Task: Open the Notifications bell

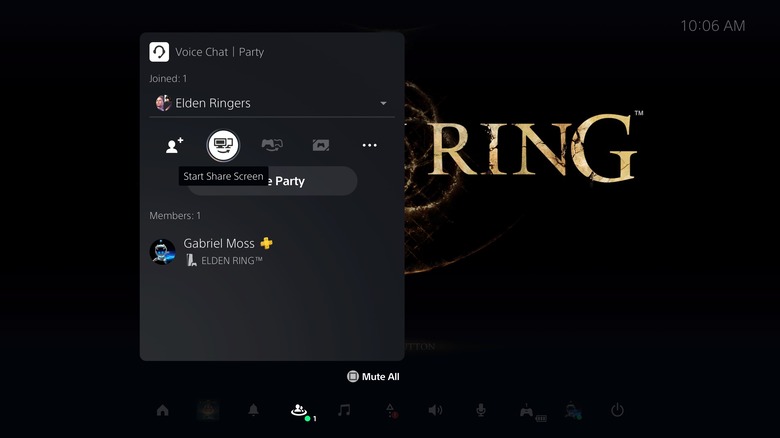Action: tap(253, 410)
